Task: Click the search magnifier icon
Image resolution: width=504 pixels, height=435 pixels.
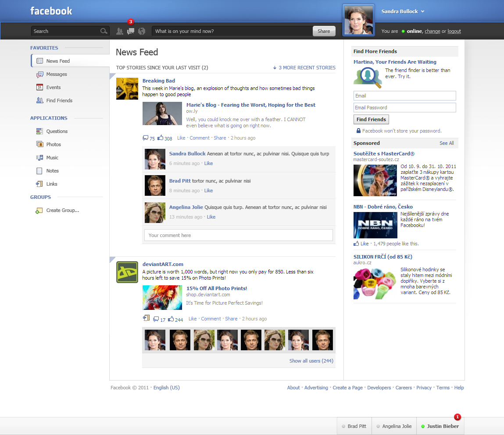Action: pos(104,31)
